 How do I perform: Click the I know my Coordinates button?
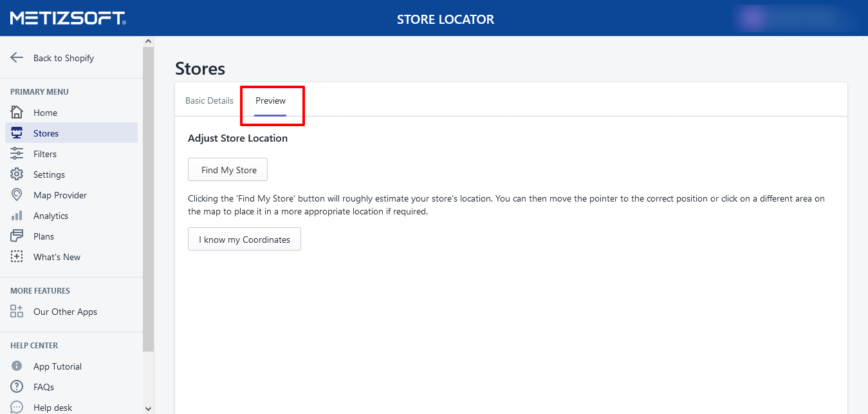(x=245, y=240)
